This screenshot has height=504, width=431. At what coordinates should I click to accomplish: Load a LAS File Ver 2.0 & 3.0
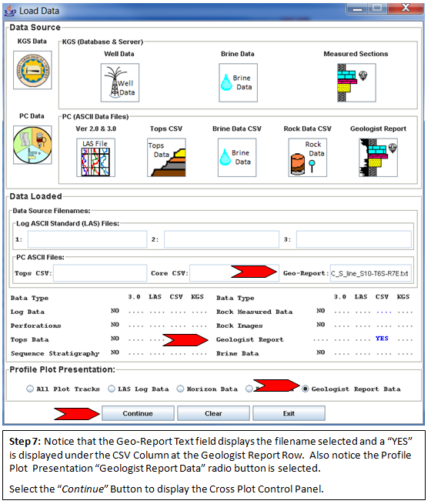click(x=95, y=158)
